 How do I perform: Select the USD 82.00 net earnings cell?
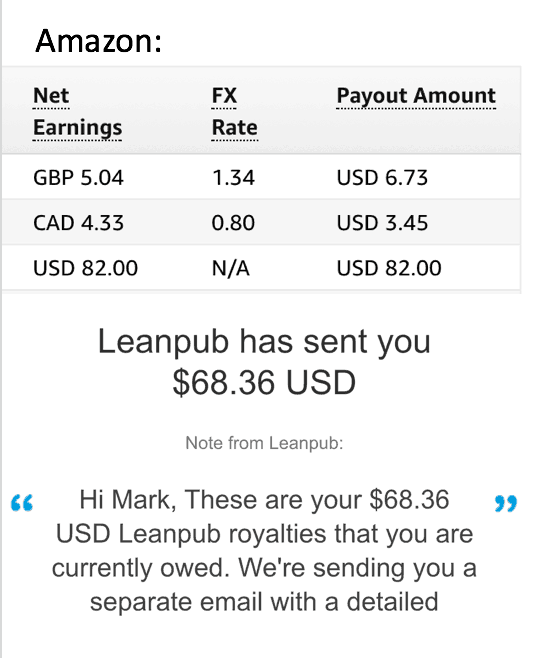click(86, 268)
